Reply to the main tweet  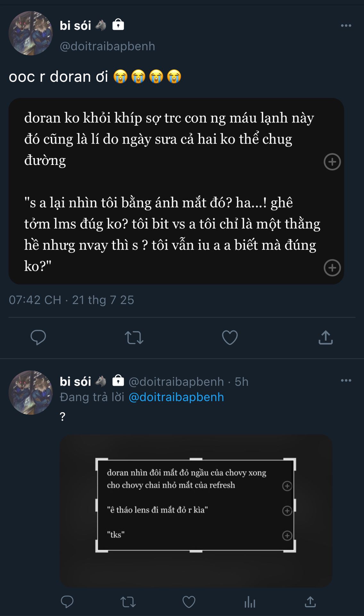pos(38,337)
